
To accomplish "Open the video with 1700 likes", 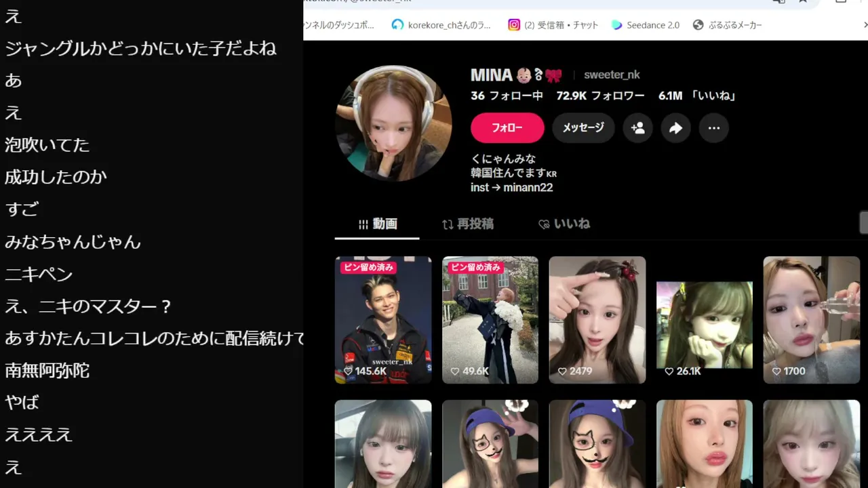I will [812, 320].
